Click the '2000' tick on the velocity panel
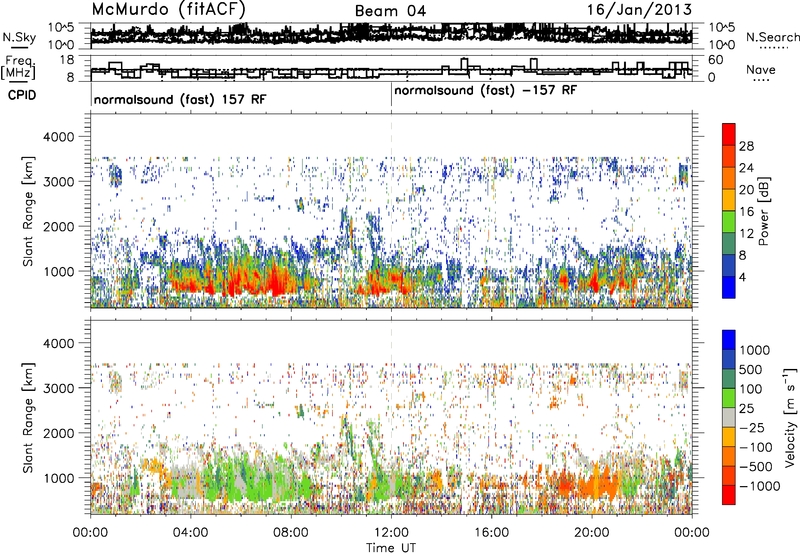 click(x=58, y=433)
